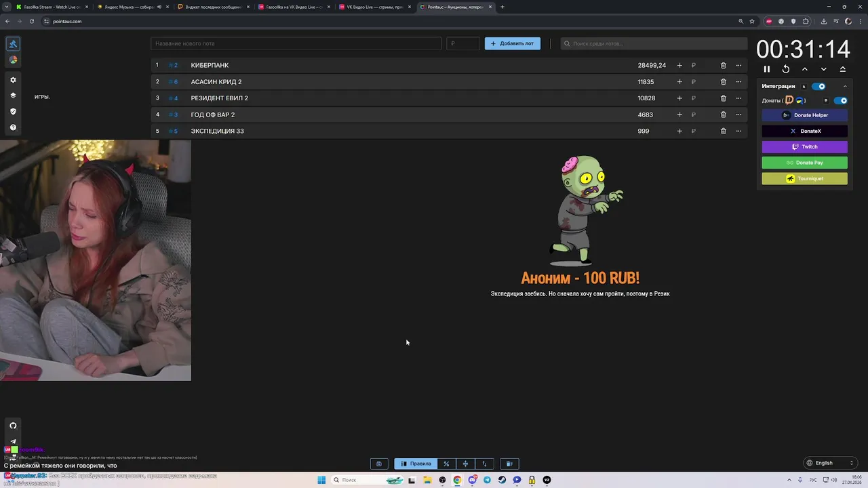Image resolution: width=868 pixels, height=488 pixels.
Task: Toggle the Интеграции switch
Action: pos(818,86)
